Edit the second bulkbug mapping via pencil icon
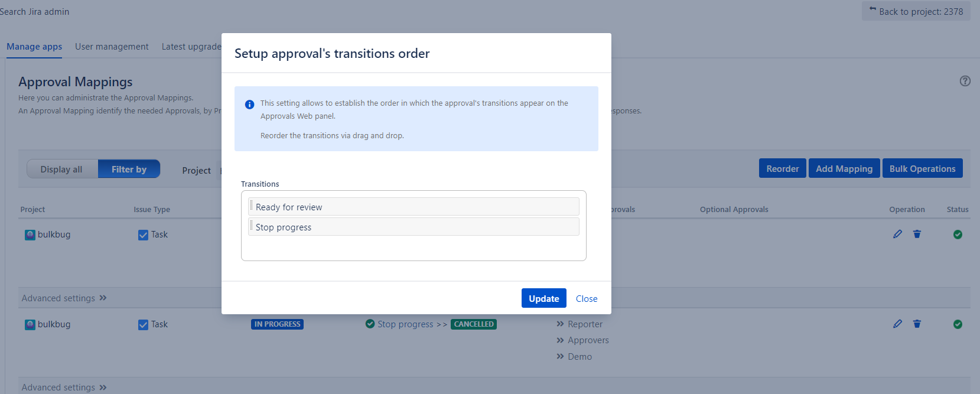980x394 pixels. tap(897, 324)
